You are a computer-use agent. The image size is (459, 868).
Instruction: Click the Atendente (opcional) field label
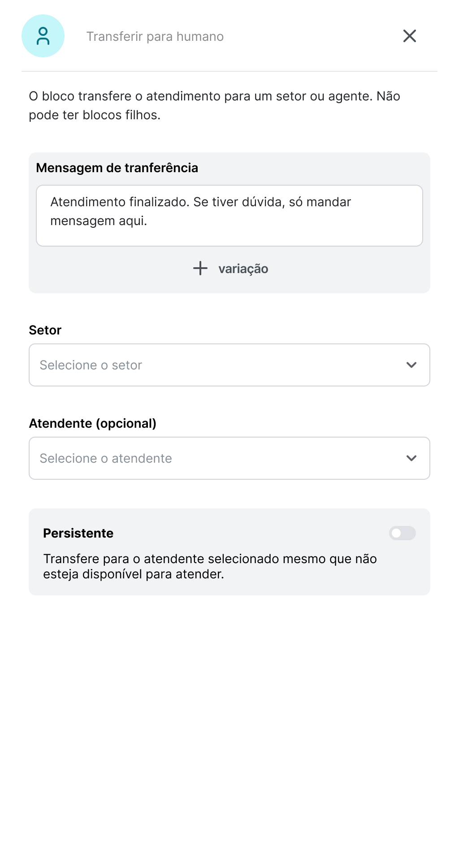coord(93,423)
